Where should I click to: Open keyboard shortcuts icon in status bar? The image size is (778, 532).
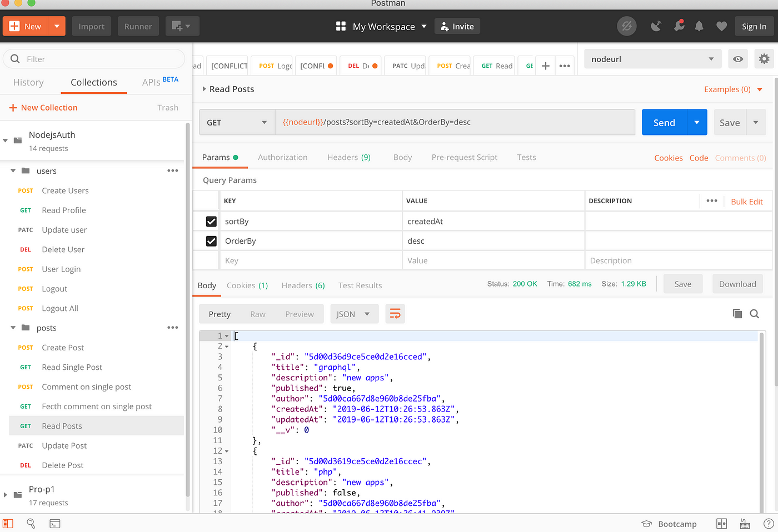pos(745,524)
